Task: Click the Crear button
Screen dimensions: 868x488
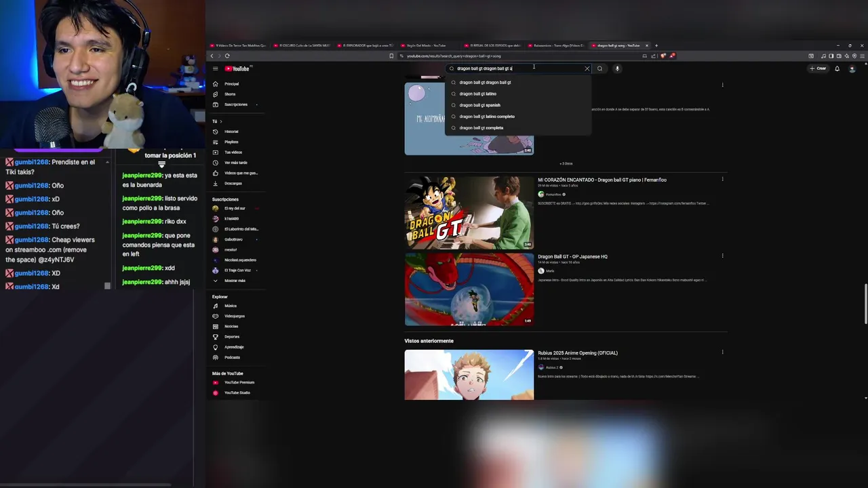Action: [818, 68]
